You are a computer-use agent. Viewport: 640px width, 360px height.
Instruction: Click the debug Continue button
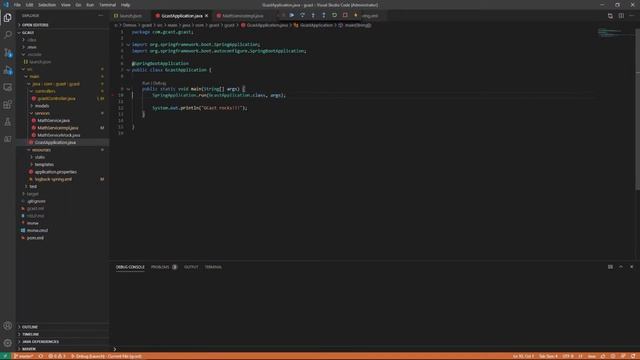click(291, 16)
